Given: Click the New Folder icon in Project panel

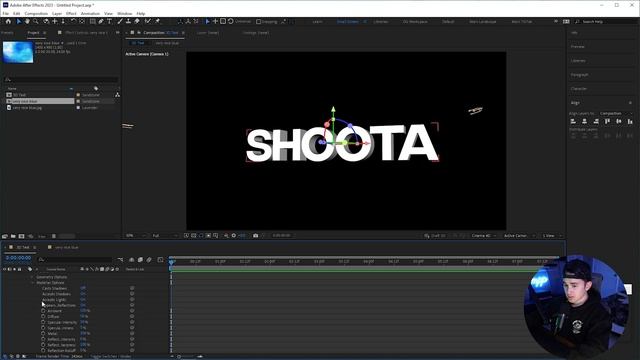Looking at the screenshot, I should click(x=13, y=236).
